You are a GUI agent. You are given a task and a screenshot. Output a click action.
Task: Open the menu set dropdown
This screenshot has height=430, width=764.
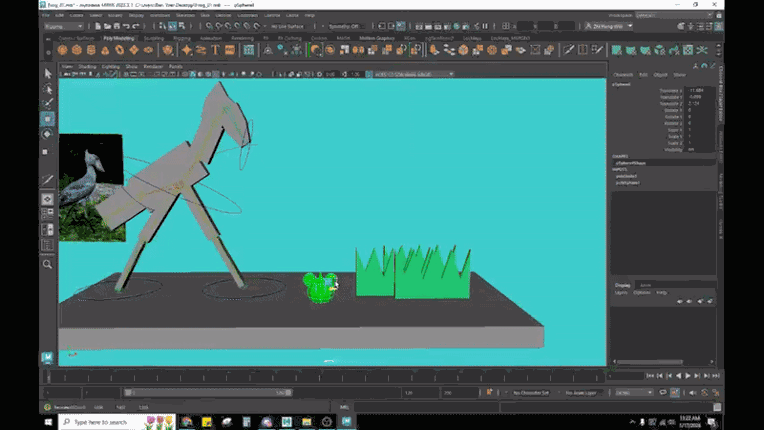(x=65, y=27)
